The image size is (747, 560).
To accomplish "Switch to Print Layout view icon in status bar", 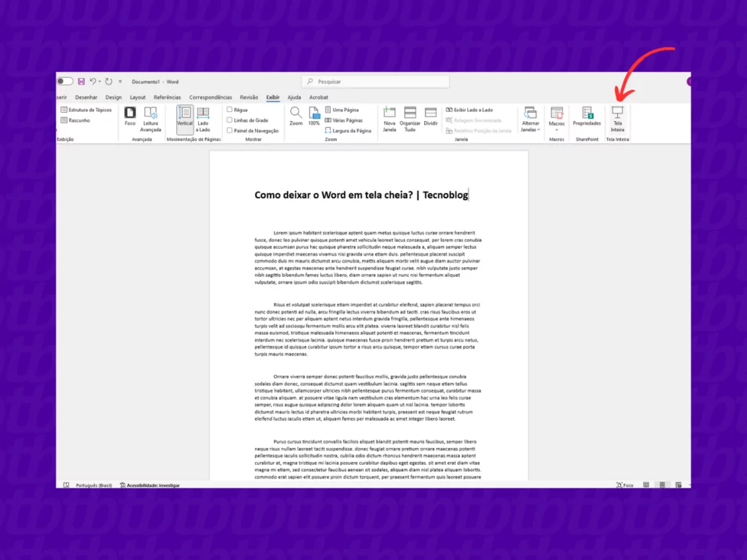I will [662, 485].
